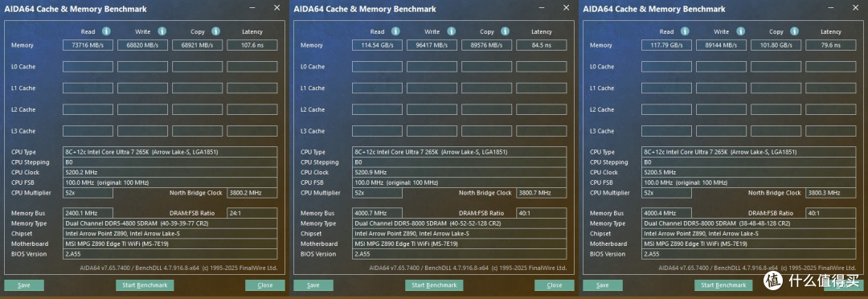Close the DDR5-4800 window via title bar X
868x299 pixels.
pos(276,8)
